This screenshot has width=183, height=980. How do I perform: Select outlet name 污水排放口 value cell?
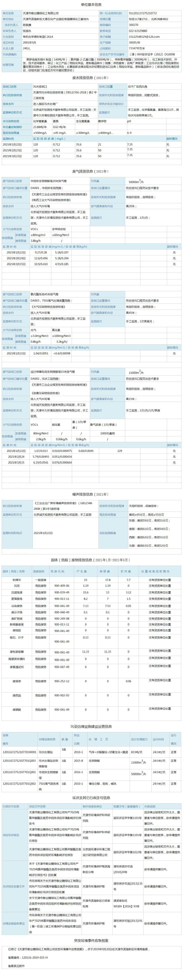tap(65, 86)
